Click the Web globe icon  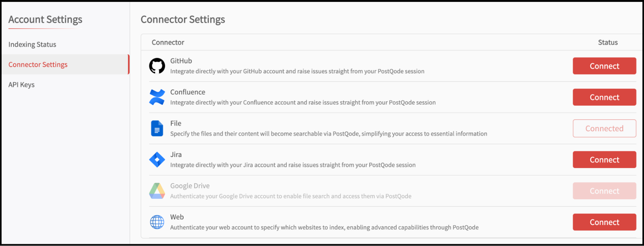157,222
